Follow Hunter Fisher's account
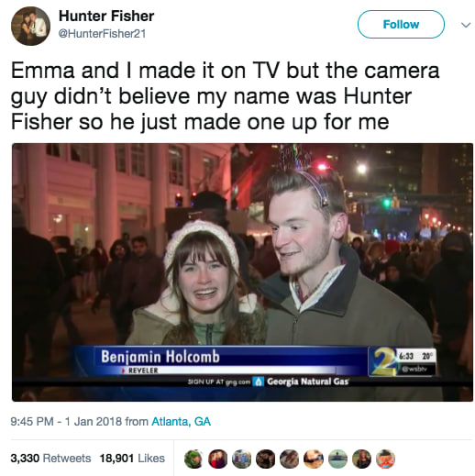The image size is (475, 476). pyautogui.click(x=401, y=24)
